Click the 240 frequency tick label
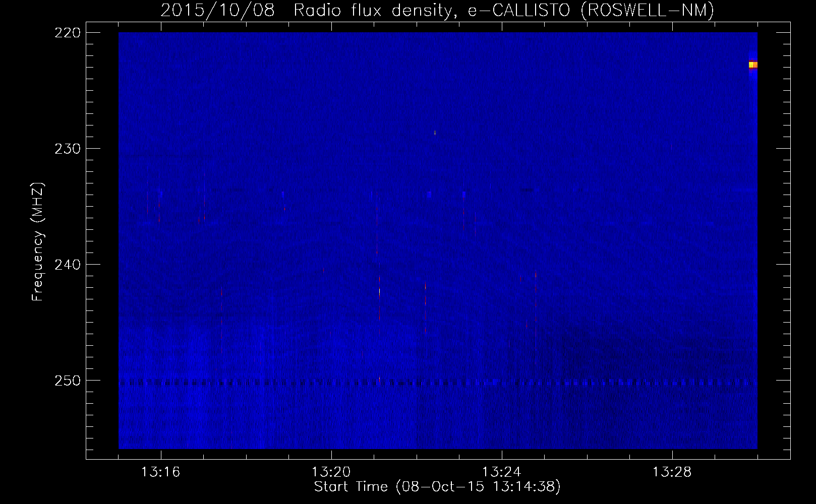 click(x=67, y=265)
